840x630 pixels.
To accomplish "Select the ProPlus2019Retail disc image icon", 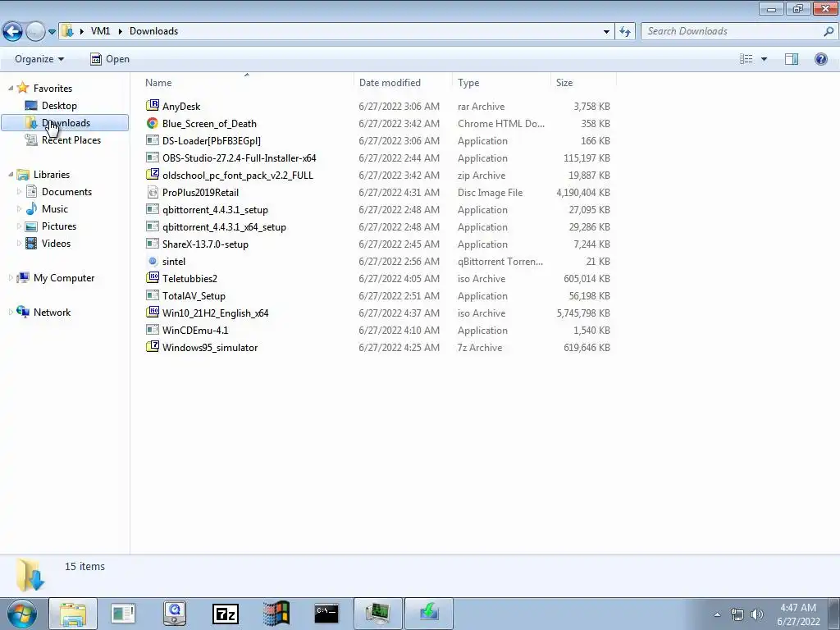I will point(153,192).
